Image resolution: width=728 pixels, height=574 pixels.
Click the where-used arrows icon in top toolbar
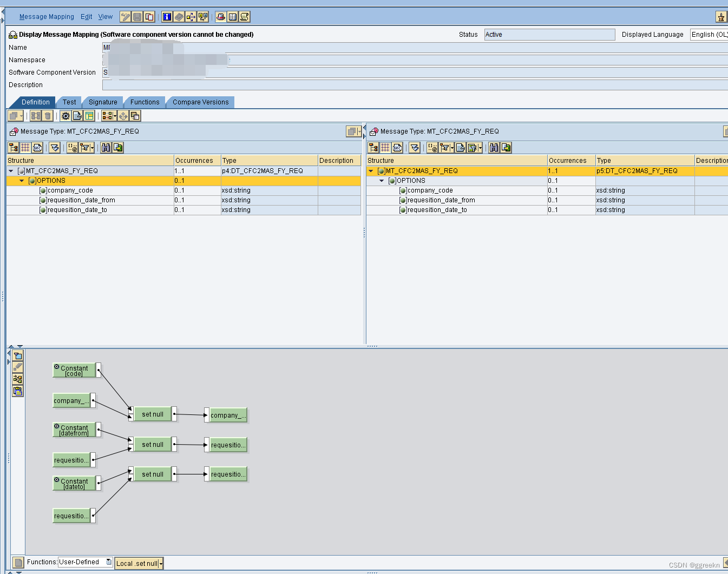point(191,17)
